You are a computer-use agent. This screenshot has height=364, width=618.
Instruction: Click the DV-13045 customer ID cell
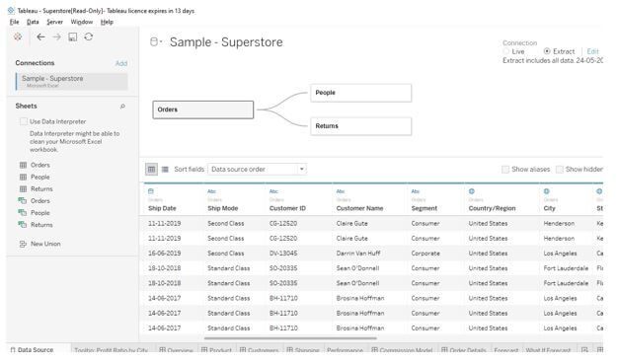[283, 254]
